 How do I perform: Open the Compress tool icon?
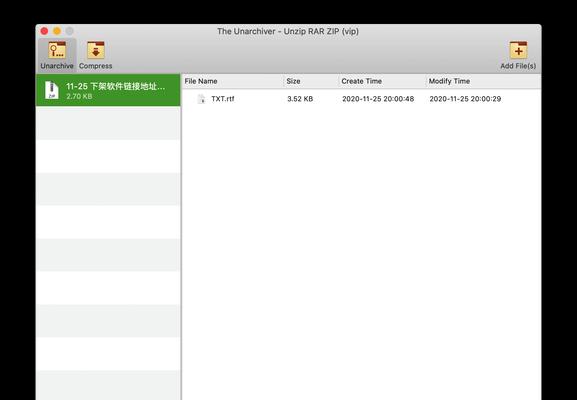click(x=96, y=50)
